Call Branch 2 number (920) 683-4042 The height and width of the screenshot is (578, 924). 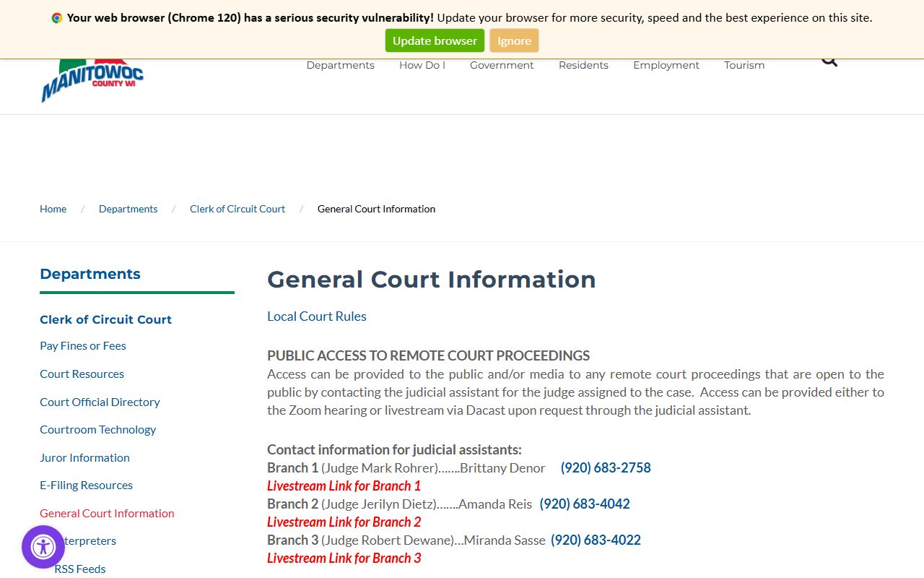click(x=585, y=504)
